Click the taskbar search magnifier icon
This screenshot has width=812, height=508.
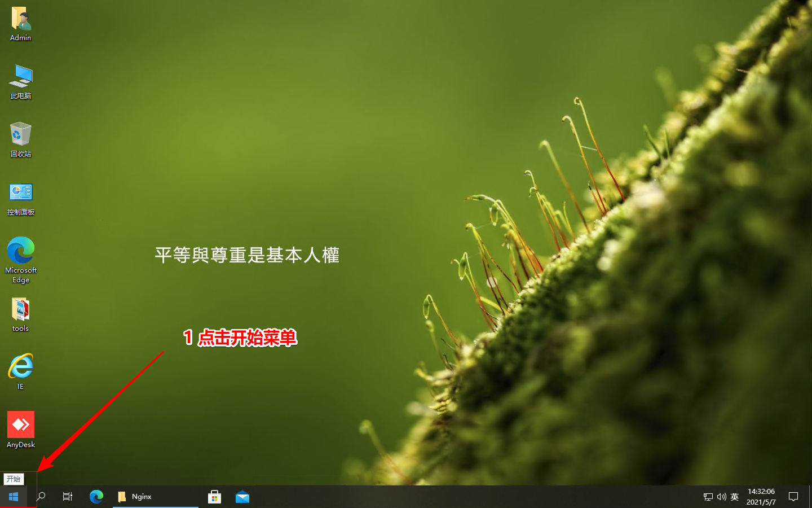tap(41, 497)
